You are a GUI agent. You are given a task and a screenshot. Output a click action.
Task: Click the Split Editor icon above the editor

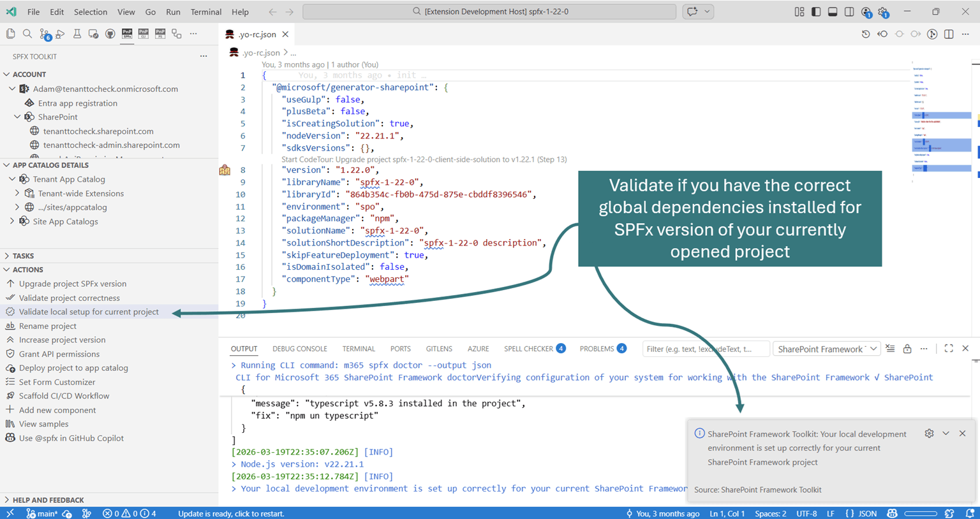pyautogui.click(x=949, y=34)
